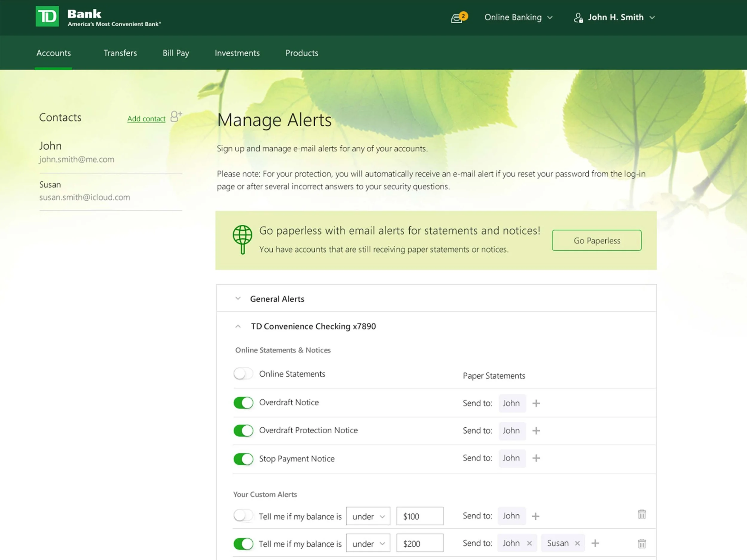Viewport: 747px width, 560px height.
Task: Click the Go Paperless button
Action: 596,240
